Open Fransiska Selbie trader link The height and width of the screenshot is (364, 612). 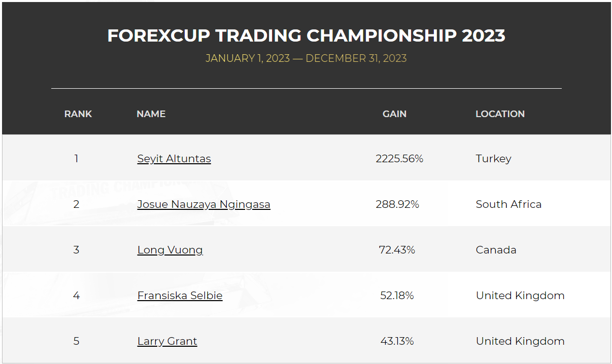180,296
